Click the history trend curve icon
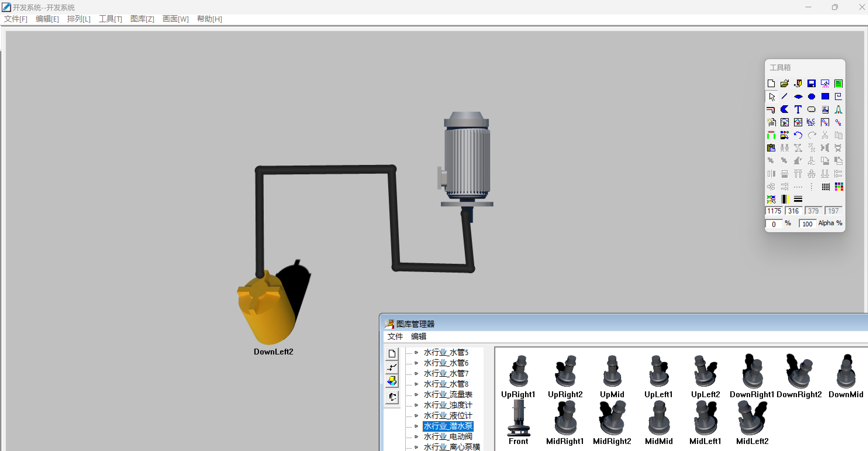This screenshot has width=868, height=451. (798, 122)
